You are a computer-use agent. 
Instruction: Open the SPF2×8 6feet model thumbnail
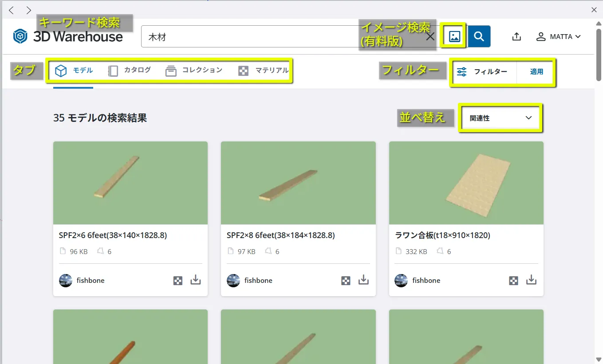click(x=298, y=183)
